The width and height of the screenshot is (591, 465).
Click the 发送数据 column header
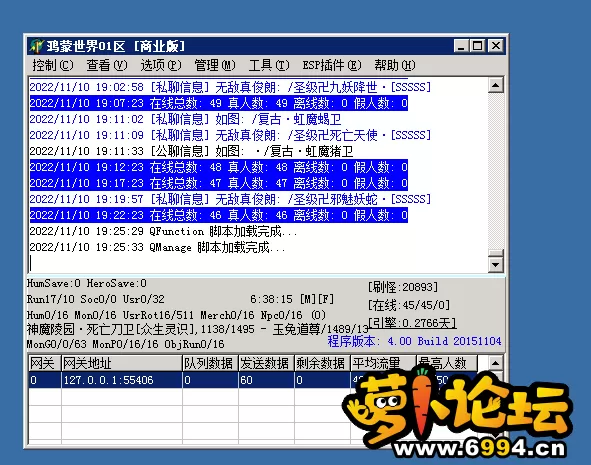coord(266,363)
